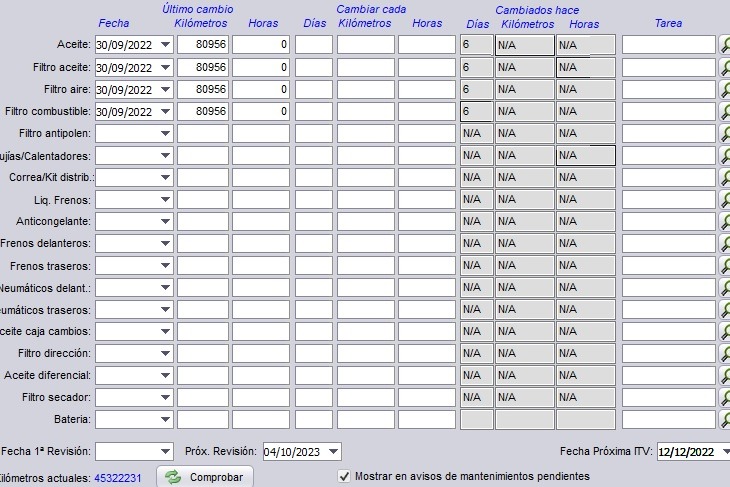Click the magnifier icon in Aceite diferencial row
Screen dimensions: 730x487
725,376
